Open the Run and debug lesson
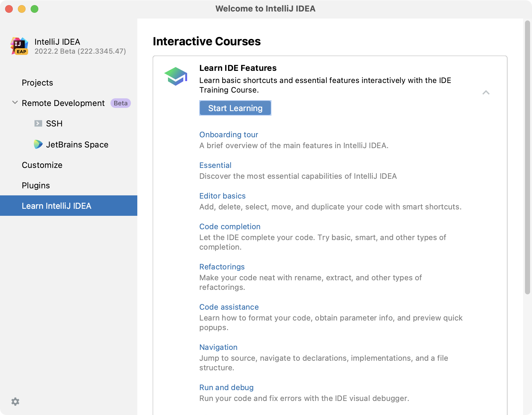532x415 pixels. (226, 388)
